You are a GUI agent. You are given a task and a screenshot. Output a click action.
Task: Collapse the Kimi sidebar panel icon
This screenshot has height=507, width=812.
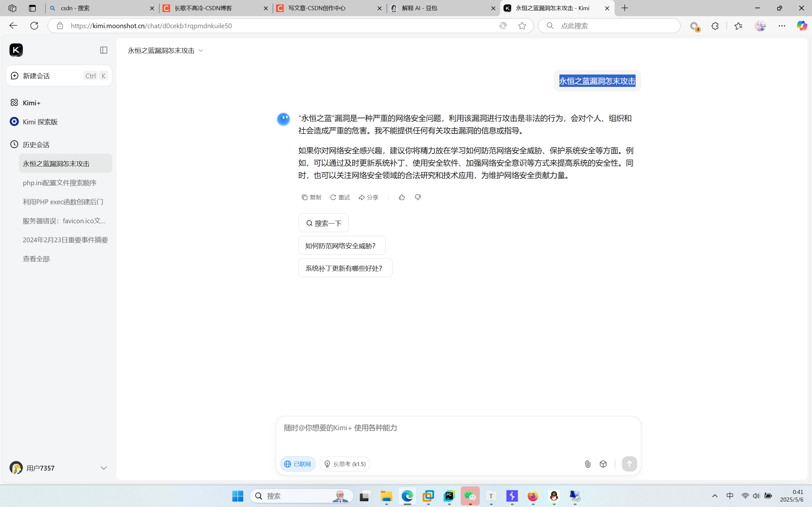[x=104, y=50]
